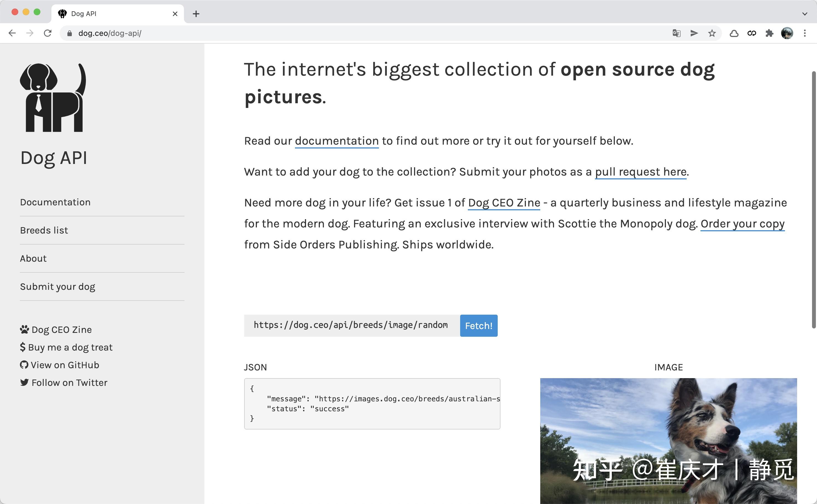Click the page vertical scrollbar

(x=814, y=200)
